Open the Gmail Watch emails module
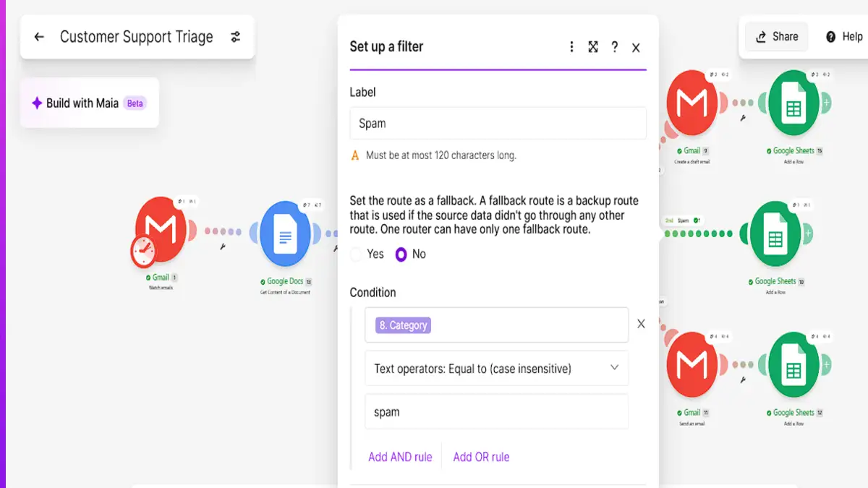868x488 pixels. pos(162,229)
